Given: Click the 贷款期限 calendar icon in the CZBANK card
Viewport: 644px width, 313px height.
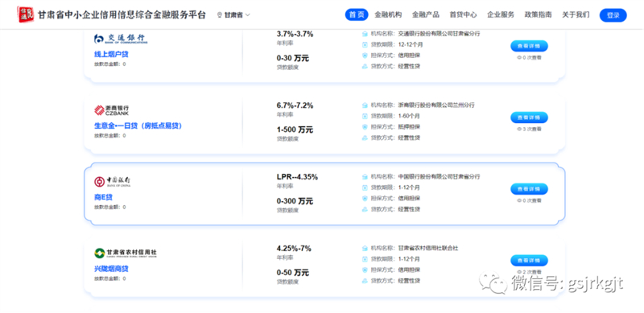Looking at the screenshot, I should (x=365, y=116).
